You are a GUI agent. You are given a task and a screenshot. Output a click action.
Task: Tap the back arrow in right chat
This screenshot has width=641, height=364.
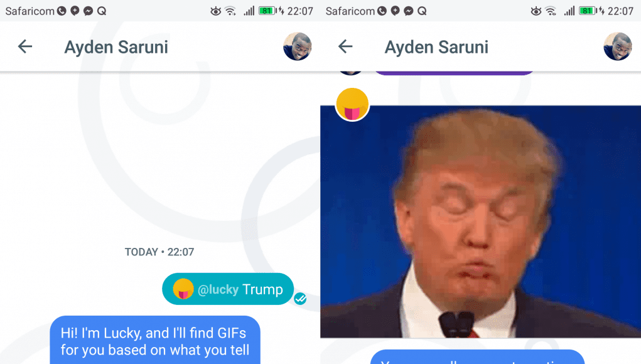[345, 46]
